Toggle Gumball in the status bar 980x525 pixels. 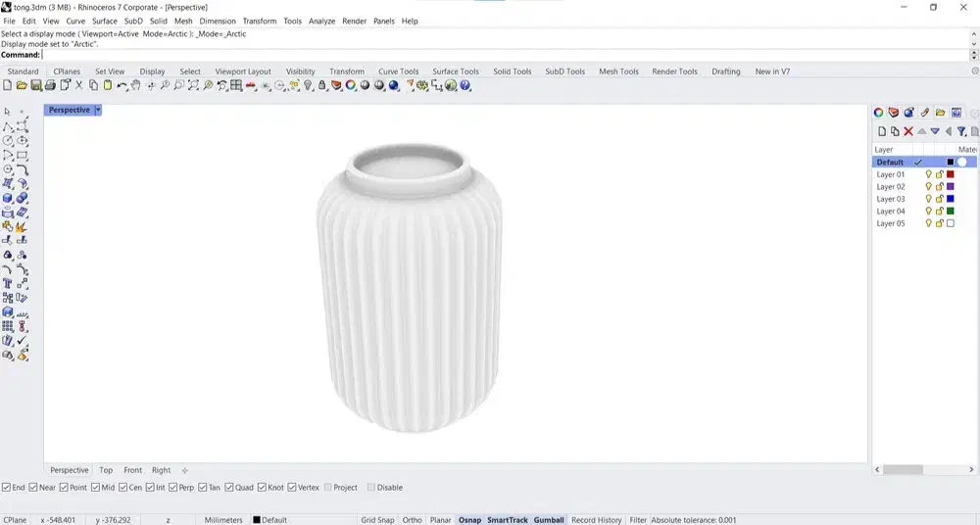pos(549,520)
